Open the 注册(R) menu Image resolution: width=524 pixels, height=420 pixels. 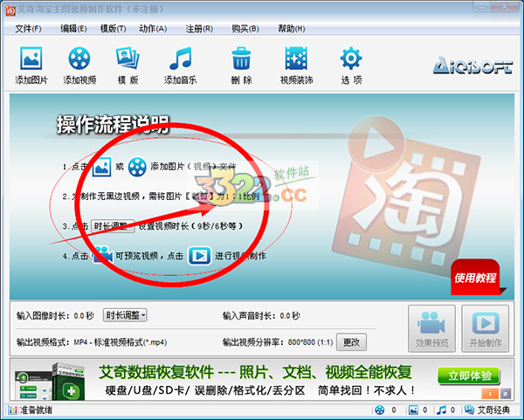(199, 29)
